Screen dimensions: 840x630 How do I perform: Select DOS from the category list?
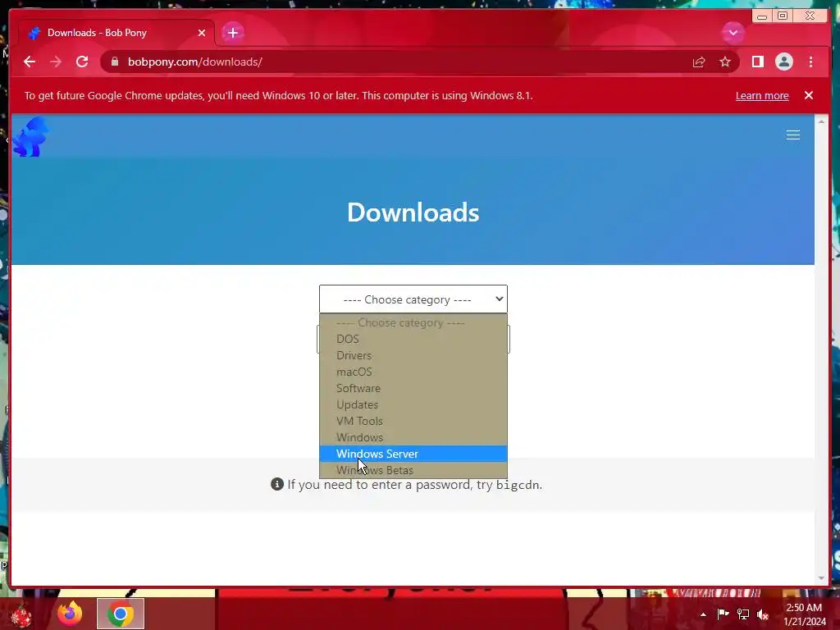(413, 339)
